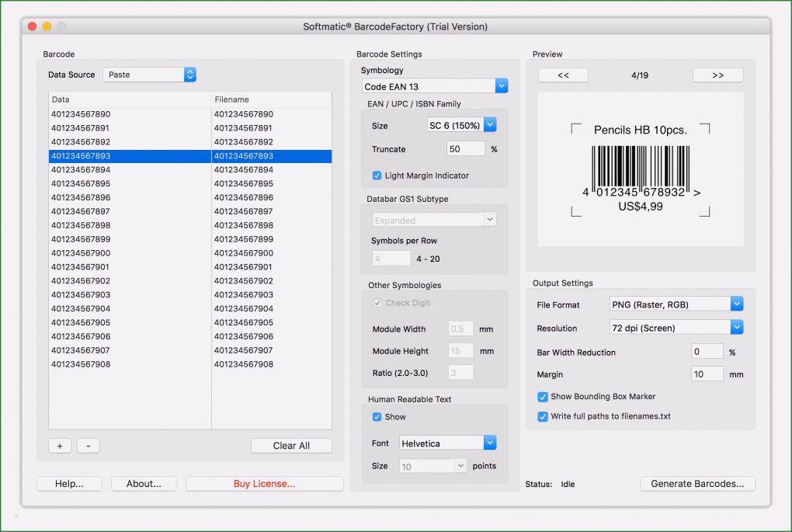Click the - button to remove data
The width and height of the screenshot is (792, 532).
[x=88, y=445]
